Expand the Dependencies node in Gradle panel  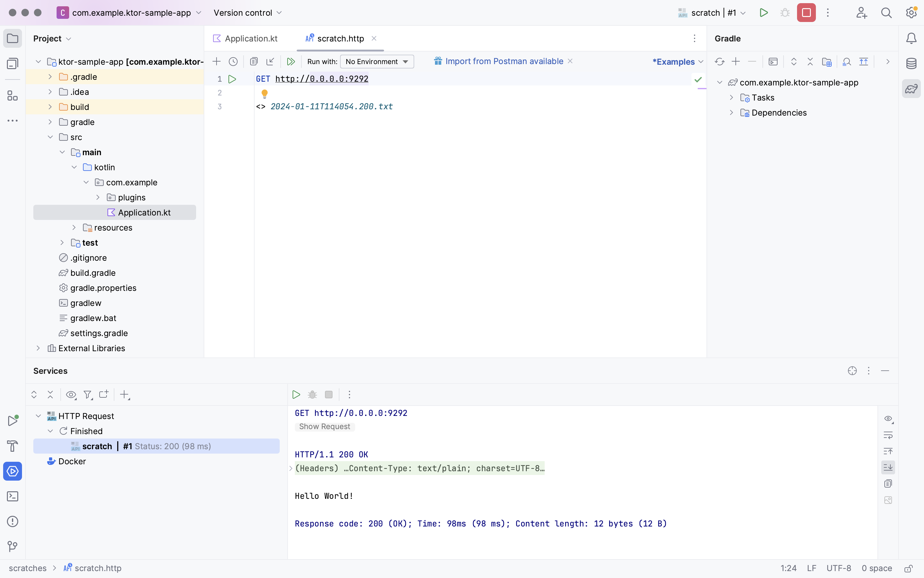pos(731,112)
